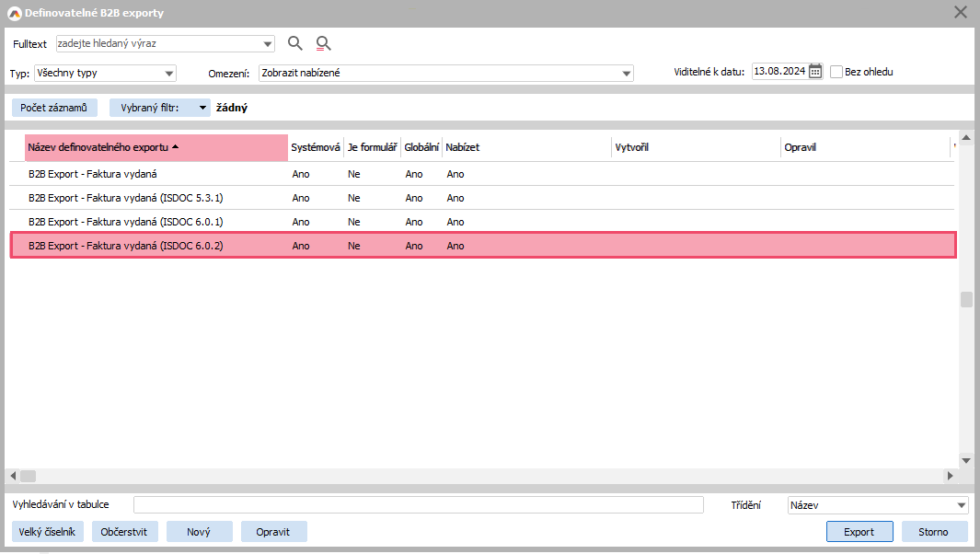
Task: Click the Globální column header
Action: pos(421,147)
